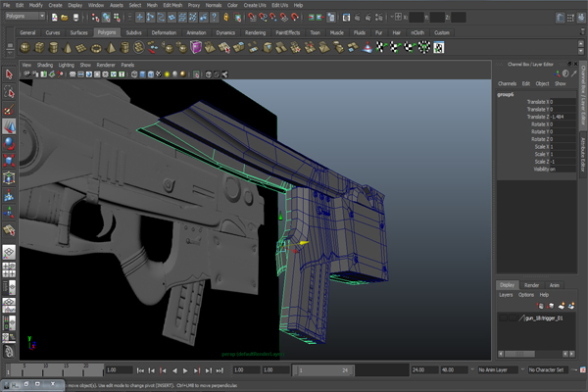Click the new layer from selected icon
The width and height of the screenshot is (588, 392).
[x=570, y=306]
